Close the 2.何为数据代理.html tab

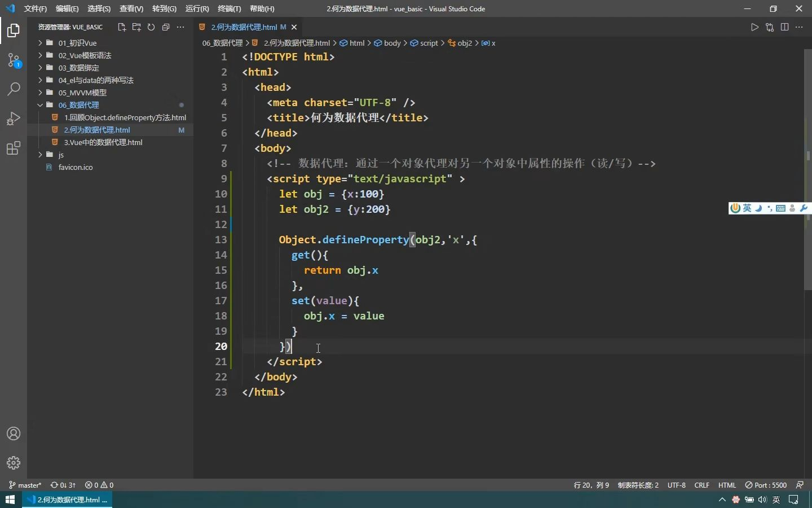coord(294,27)
